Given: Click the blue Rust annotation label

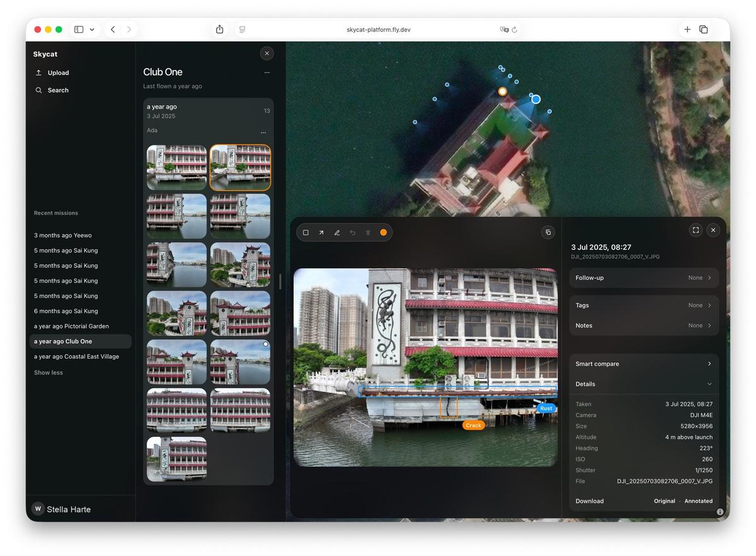Looking at the screenshot, I should click(x=546, y=408).
